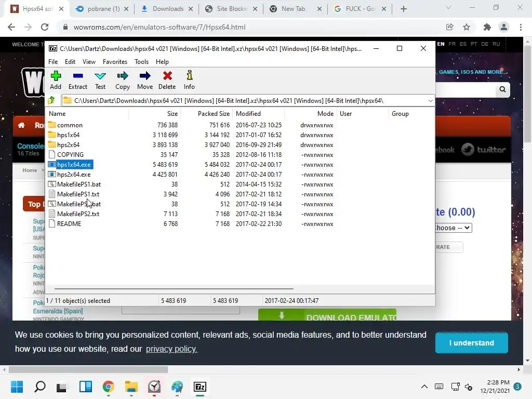Switch website language to FR
532x399 pixels.
point(452,44)
